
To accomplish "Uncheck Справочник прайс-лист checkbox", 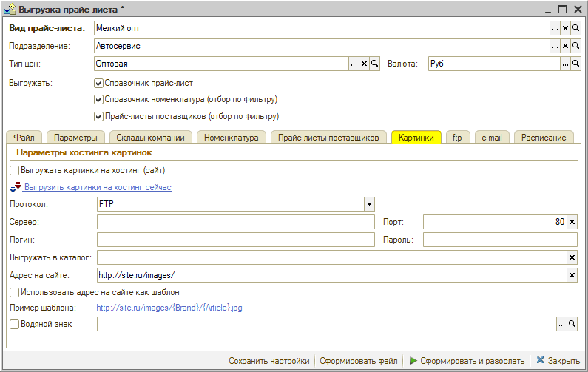I will click(98, 83).
